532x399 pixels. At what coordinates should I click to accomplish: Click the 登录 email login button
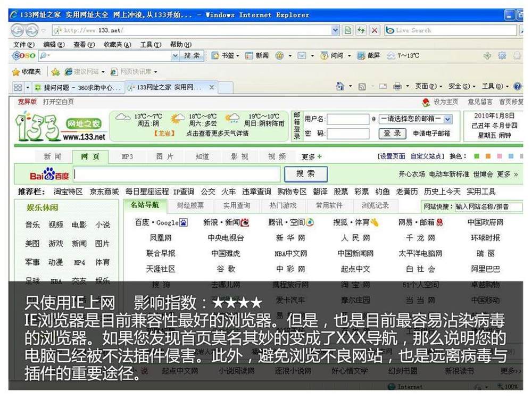click(x=392, y=134)
